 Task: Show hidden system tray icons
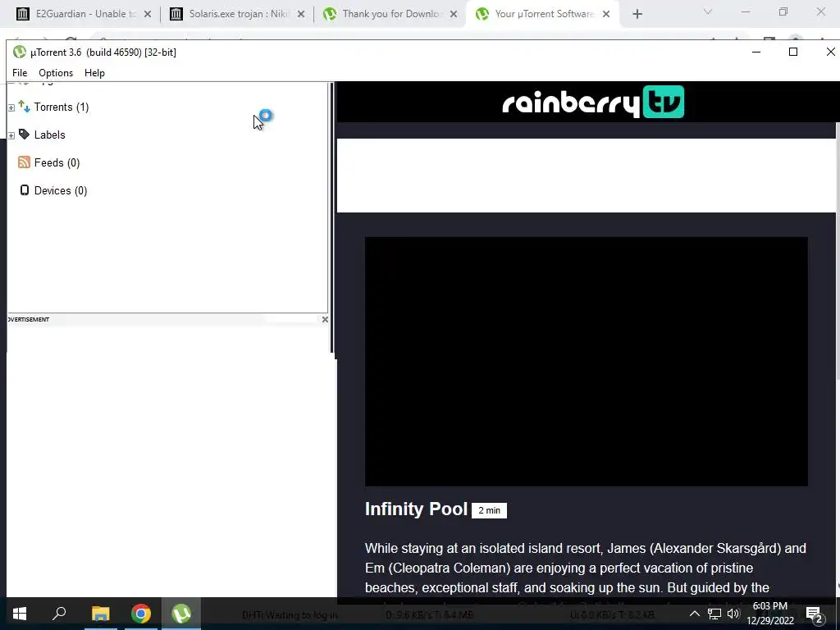694,614
